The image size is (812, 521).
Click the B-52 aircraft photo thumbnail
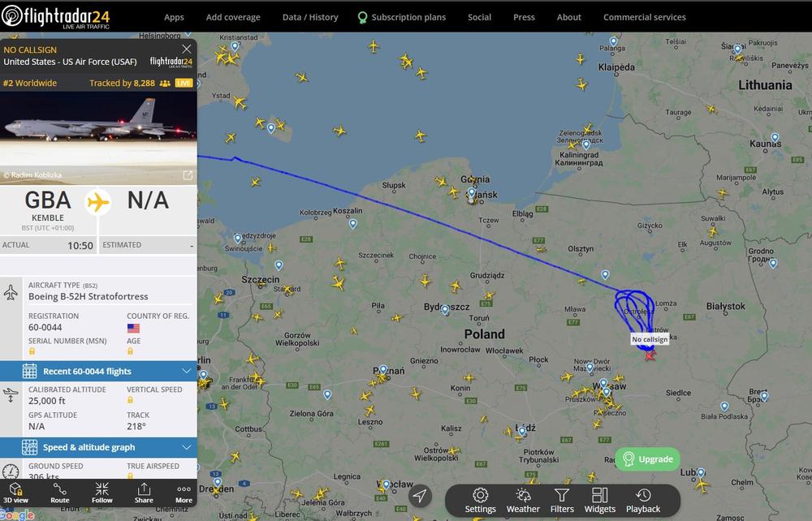point(98,138)
